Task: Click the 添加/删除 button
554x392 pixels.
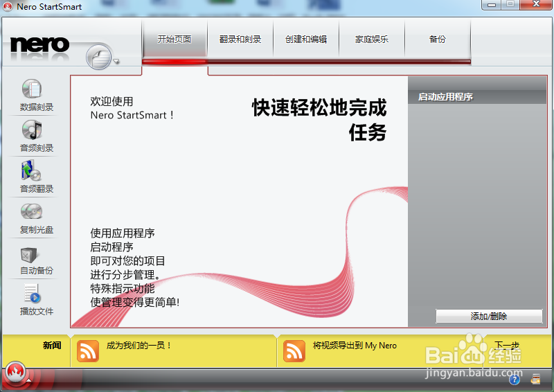Action: click(489, 316)
